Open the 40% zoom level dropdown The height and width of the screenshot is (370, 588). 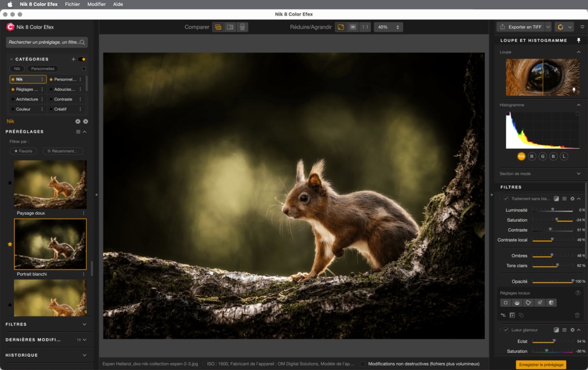pyautogui.click(x=388, y=27)
